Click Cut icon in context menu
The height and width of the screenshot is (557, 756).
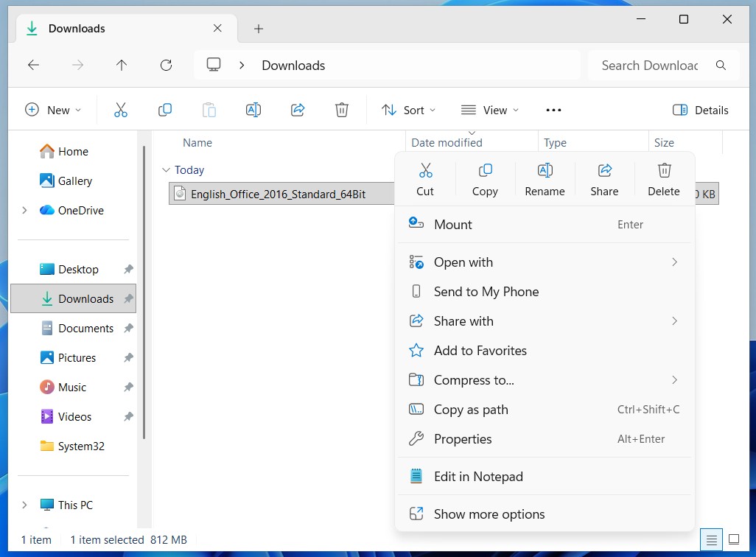[425, 171]
